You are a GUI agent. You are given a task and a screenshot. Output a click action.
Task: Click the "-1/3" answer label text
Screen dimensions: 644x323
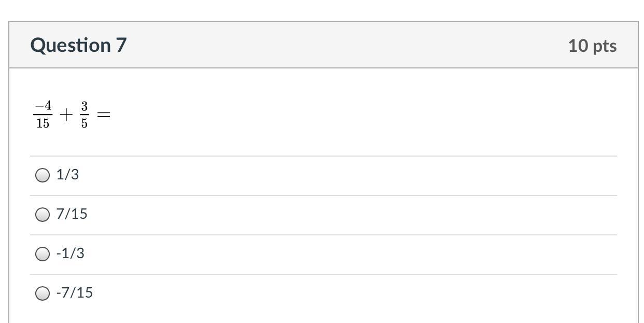pyautogui.click(x=71, y=254)
